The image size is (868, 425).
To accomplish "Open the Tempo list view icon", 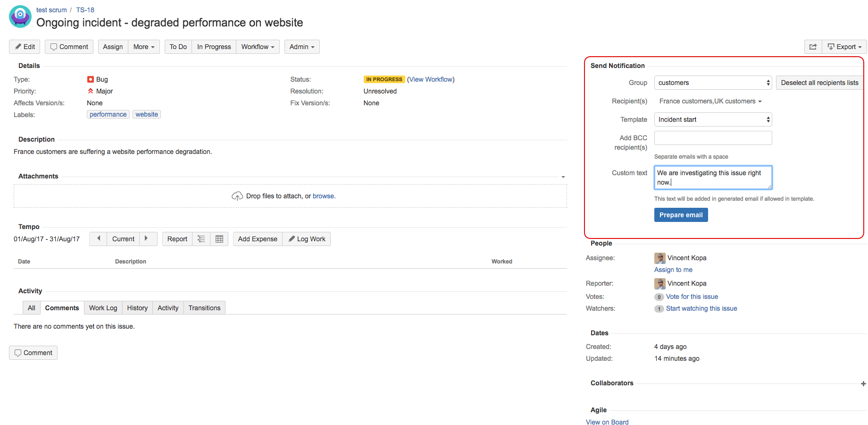I will coord(201,239).
